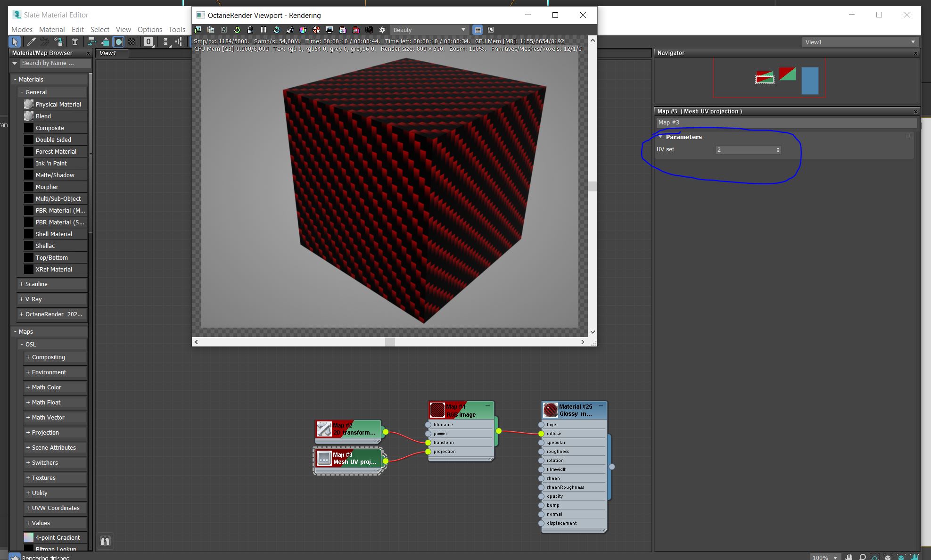Click the UV set spinner arrows
The image size is (931, 560).
[x=778, y=150]
